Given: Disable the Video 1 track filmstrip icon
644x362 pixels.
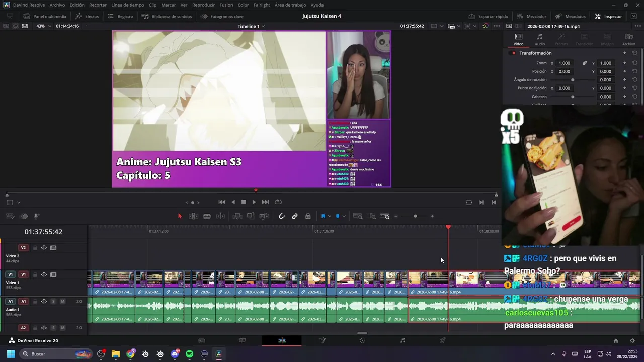Looking at the screenshot, I should [x=53, y=275].
